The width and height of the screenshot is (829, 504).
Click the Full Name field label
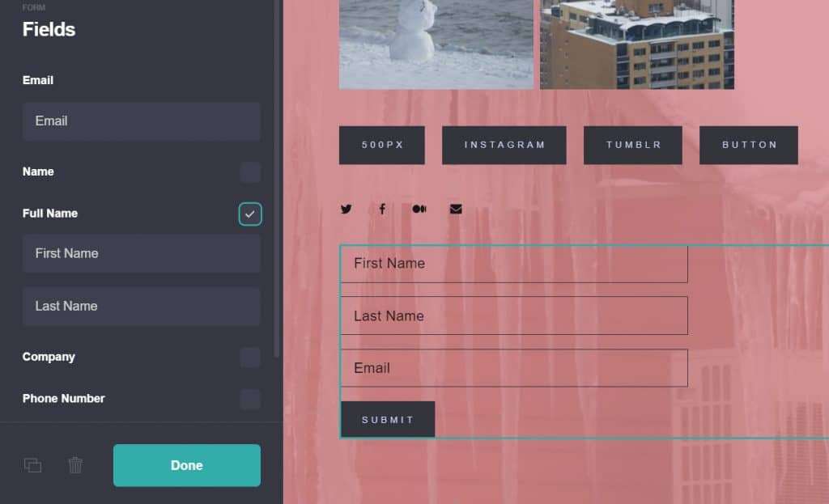pyautogui.click(x=50, y=214)
